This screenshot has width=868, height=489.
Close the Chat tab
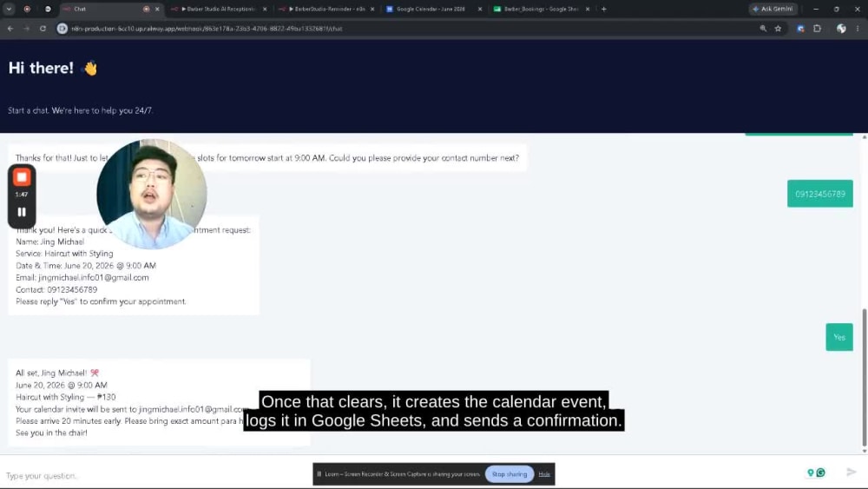click(157, 9)
